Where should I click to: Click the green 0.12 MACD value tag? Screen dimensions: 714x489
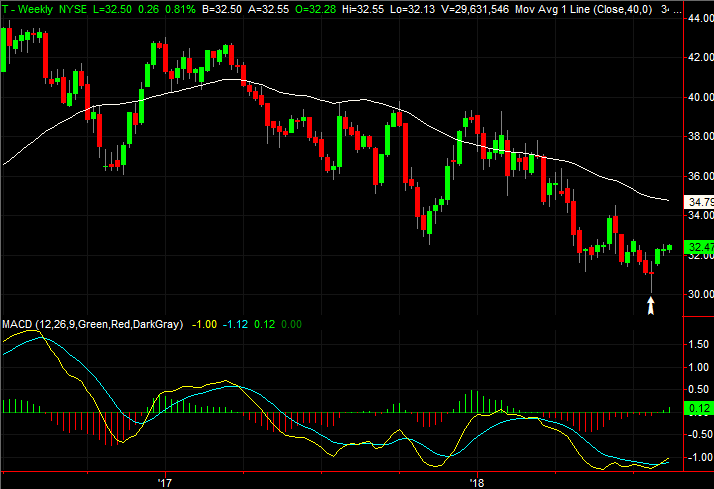coord(696,409)
